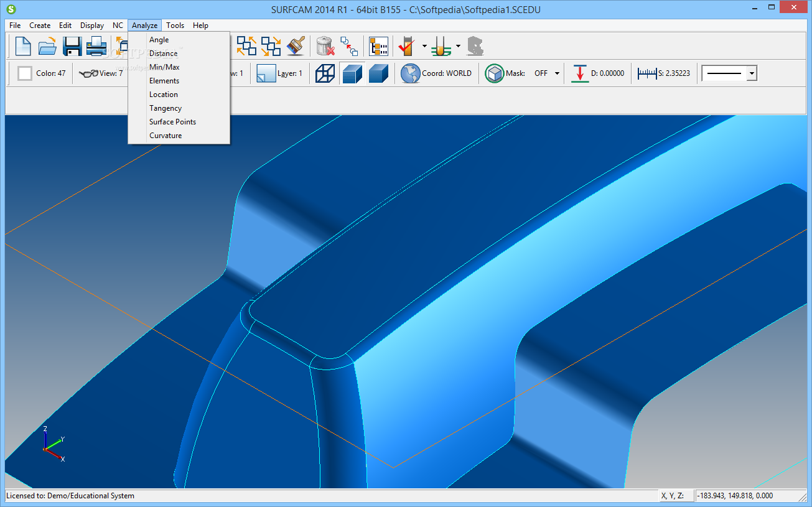Click the grayed-out stock model icon
This screenshot has height=507, width=812.
pyautogui.click(x=475, y=46)
